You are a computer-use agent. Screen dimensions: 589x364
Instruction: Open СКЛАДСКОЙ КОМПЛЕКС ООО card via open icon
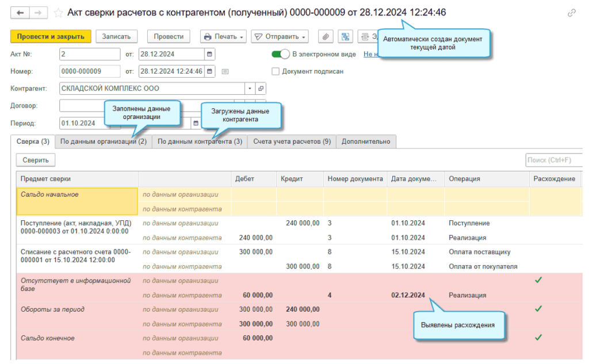point(261,89)
